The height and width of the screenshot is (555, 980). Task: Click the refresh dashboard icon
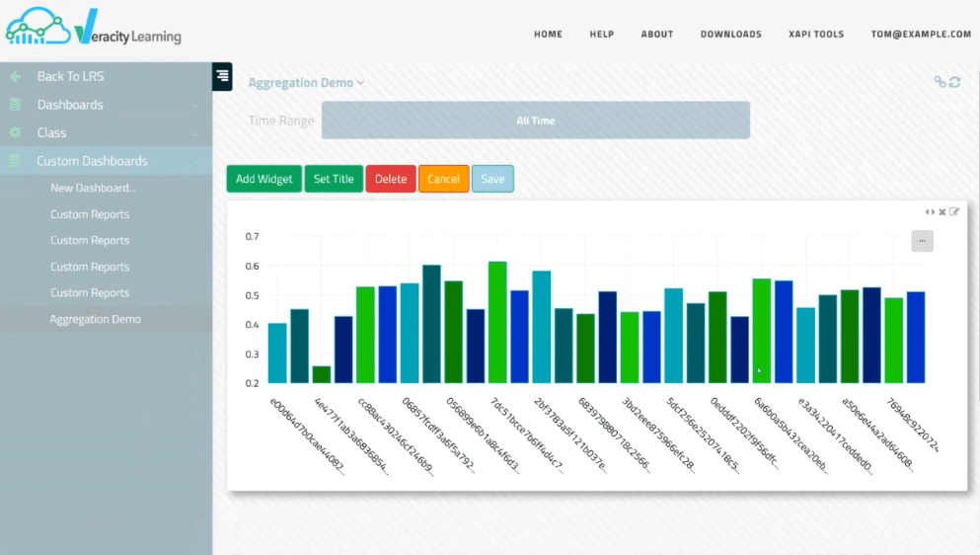pyautogui.click(x=954, y=82)
